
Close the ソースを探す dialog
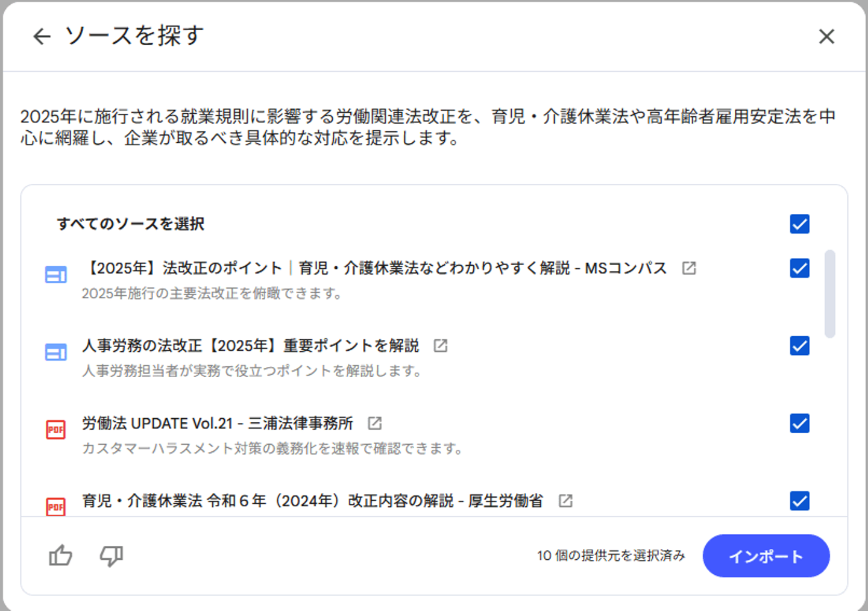(826, 36)
